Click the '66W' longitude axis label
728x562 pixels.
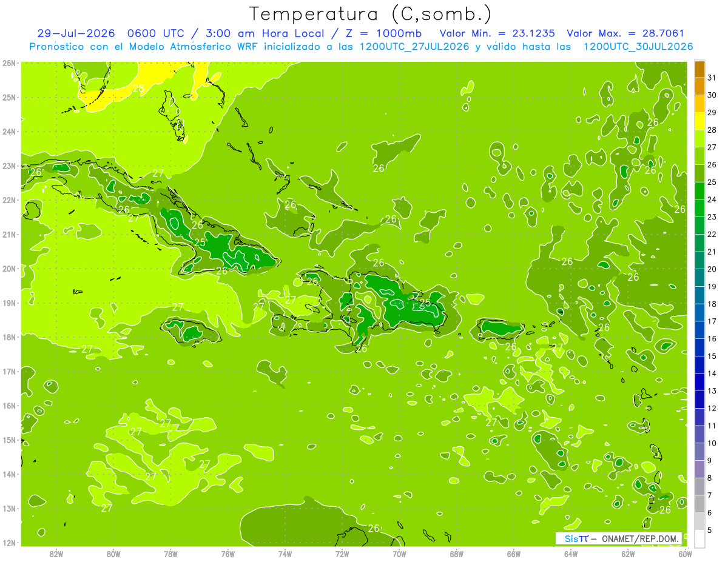pyautogui.click(x=514, y=554)
